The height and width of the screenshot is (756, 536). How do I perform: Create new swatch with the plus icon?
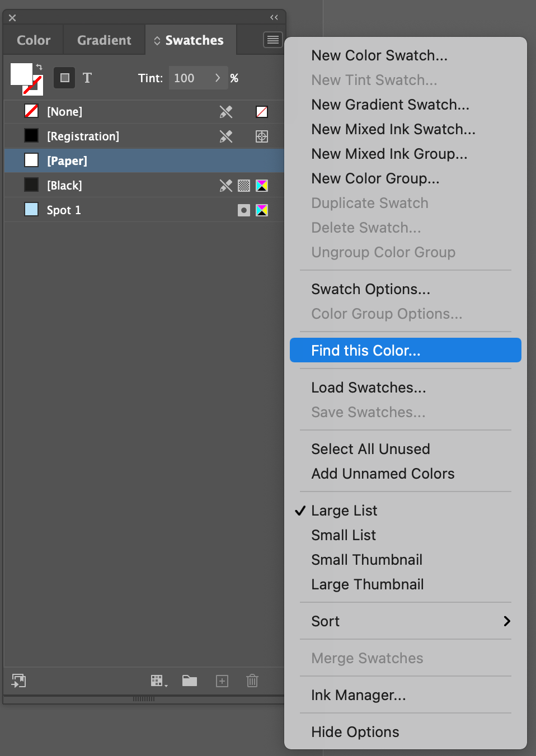pos(222,681)
